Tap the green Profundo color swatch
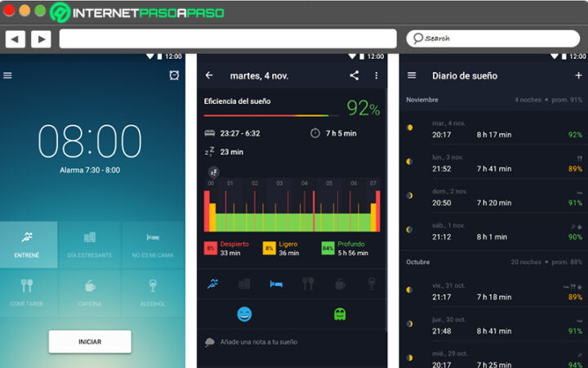 click(x=327, y=249)
